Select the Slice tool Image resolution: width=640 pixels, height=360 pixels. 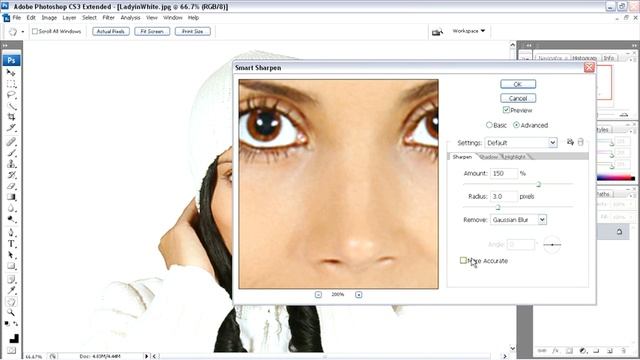point(11,128)
